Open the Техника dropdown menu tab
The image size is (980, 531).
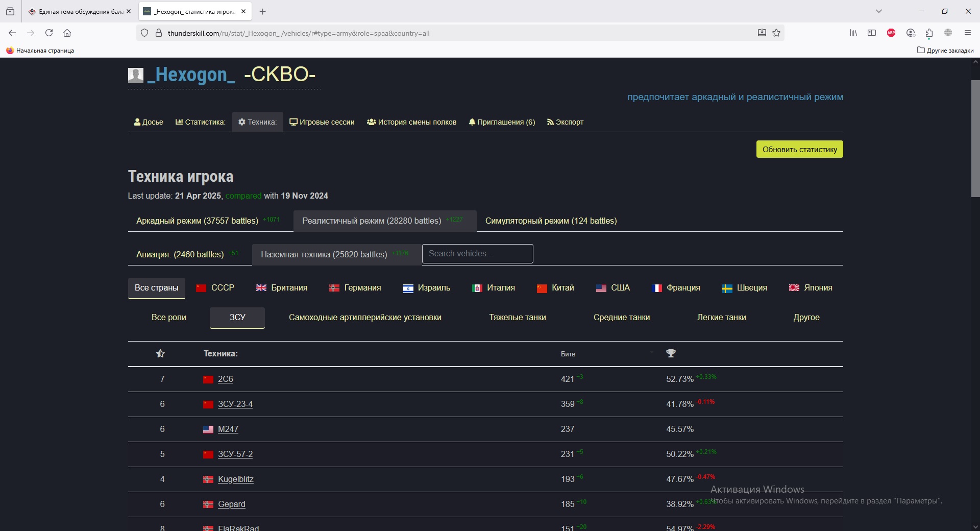click(x=257, y=122)
